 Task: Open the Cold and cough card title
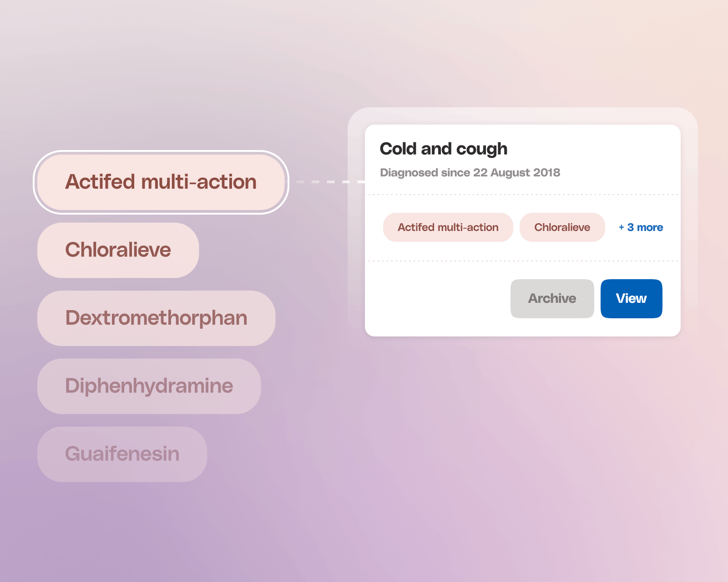(444, 149)
